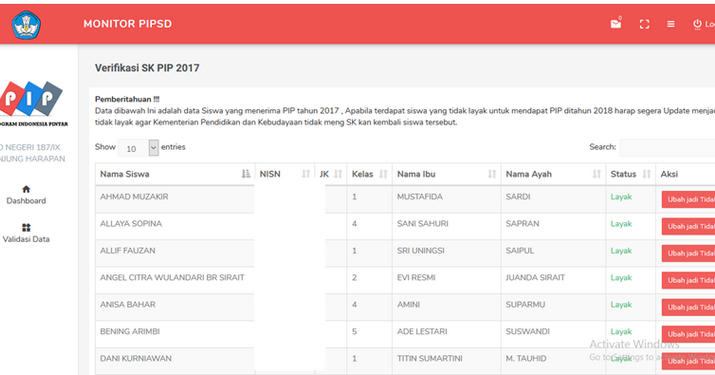Sort table by Nama Ibu column

[446, 174]
